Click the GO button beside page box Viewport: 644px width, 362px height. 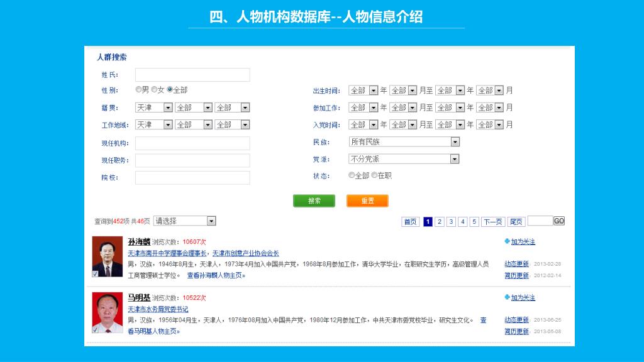[559, 221]
